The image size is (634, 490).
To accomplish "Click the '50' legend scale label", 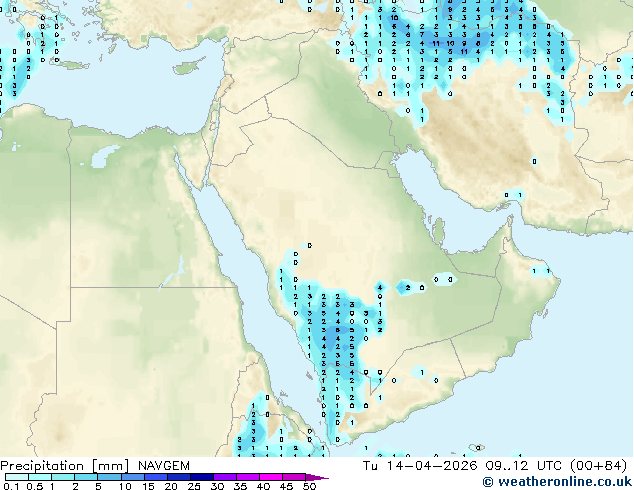I will click(309, 486).
